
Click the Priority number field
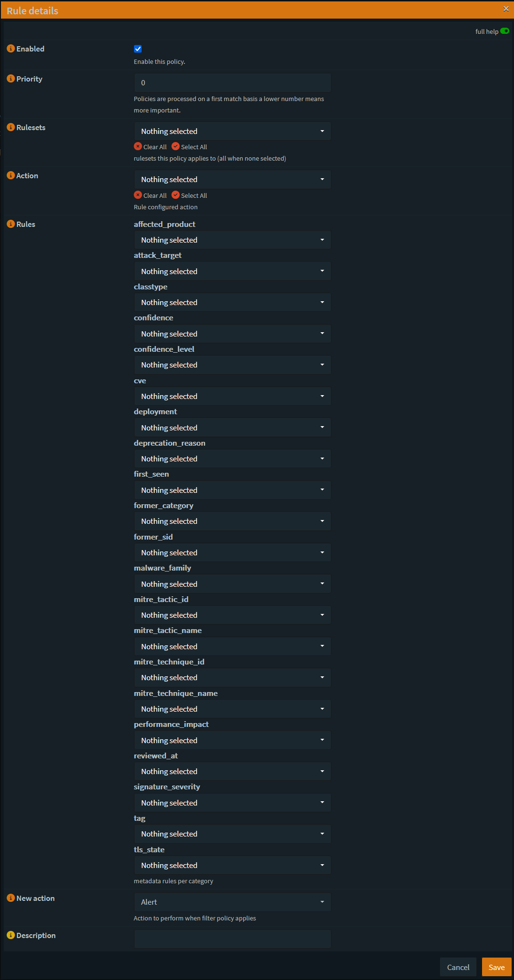pyautogui.click(x=232, y=83)
